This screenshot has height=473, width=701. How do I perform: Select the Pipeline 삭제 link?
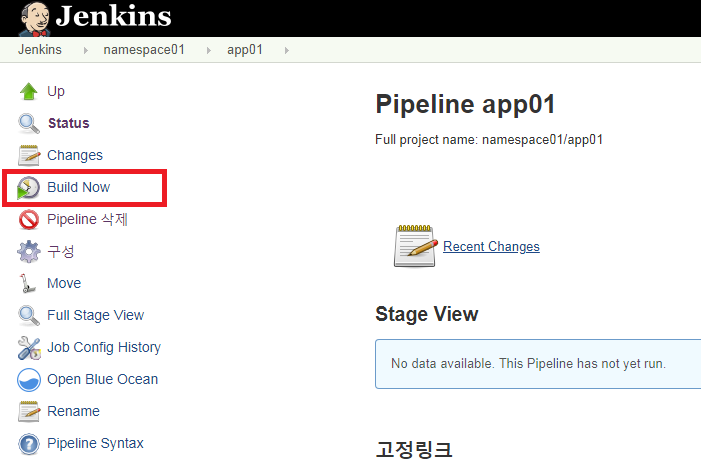88,219
